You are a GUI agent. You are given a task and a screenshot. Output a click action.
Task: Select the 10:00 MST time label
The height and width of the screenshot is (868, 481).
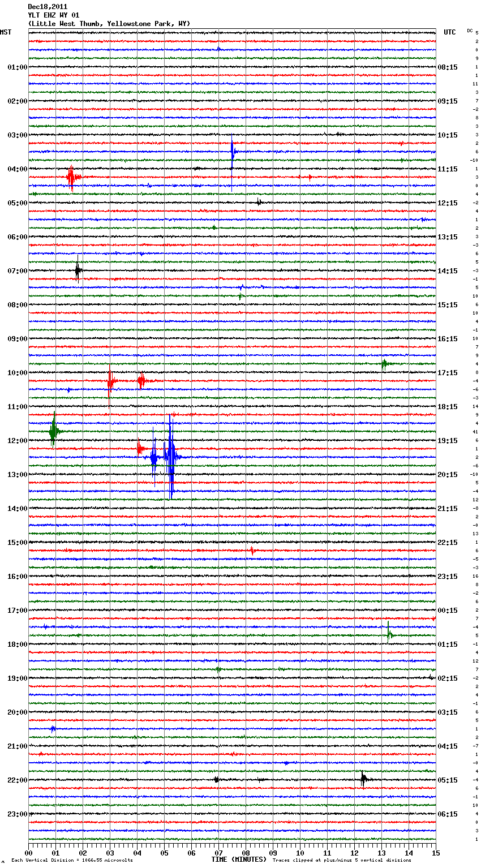pyautogui.click(x=17, y=373)
